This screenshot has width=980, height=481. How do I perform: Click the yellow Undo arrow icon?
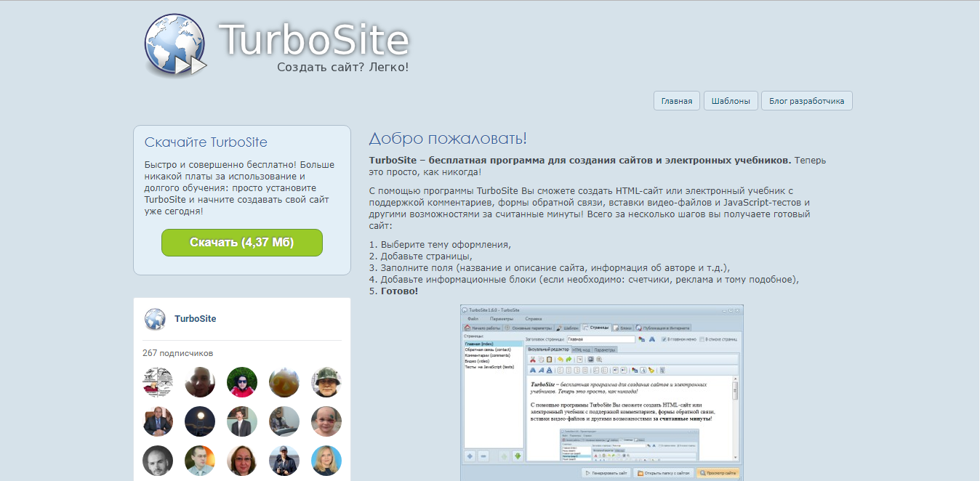coord(561,360)
